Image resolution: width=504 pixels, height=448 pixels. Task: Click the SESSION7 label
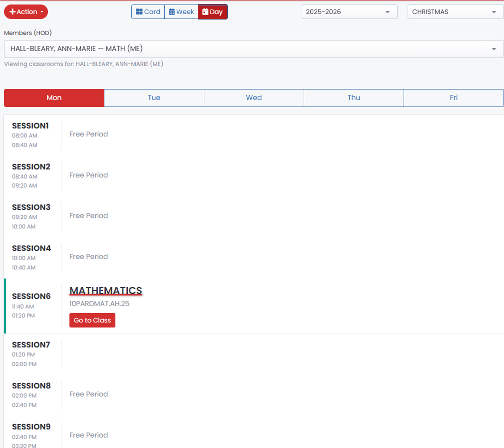(31, 345)
